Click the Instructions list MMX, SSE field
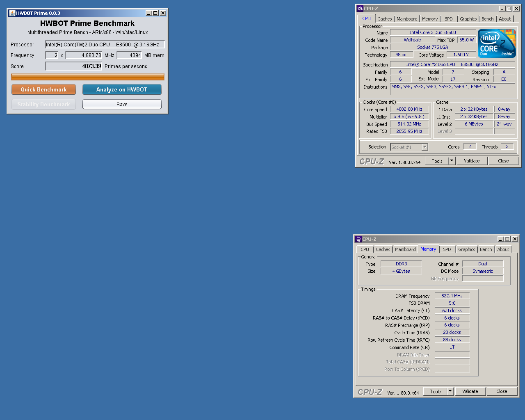This screenshot has width=525, height=420. pos(452,89)
